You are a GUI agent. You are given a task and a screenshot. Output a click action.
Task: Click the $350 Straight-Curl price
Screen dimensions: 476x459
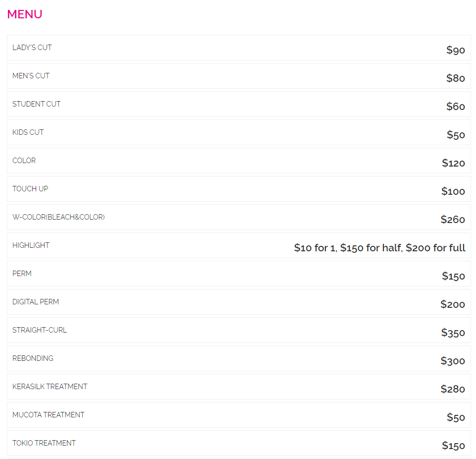coord(453,333)
